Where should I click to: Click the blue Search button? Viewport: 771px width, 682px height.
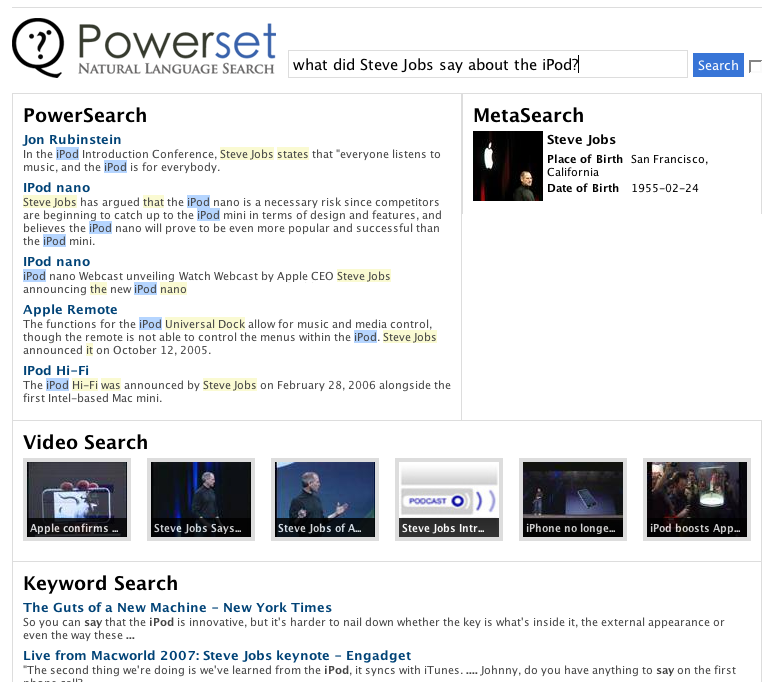pos(718,65)
